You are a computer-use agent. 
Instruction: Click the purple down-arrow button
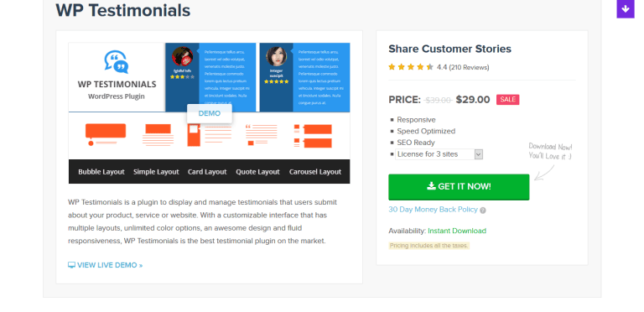pos(625,8)
